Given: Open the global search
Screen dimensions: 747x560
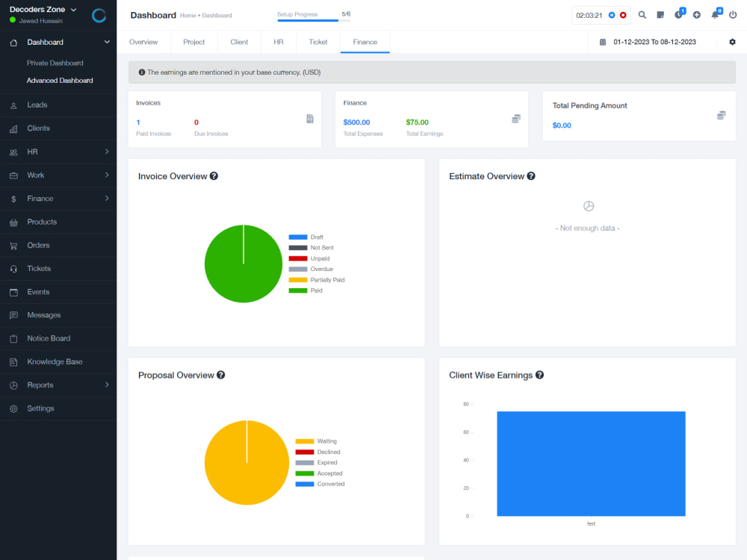Looking at the screenshot, I should 642,15.
